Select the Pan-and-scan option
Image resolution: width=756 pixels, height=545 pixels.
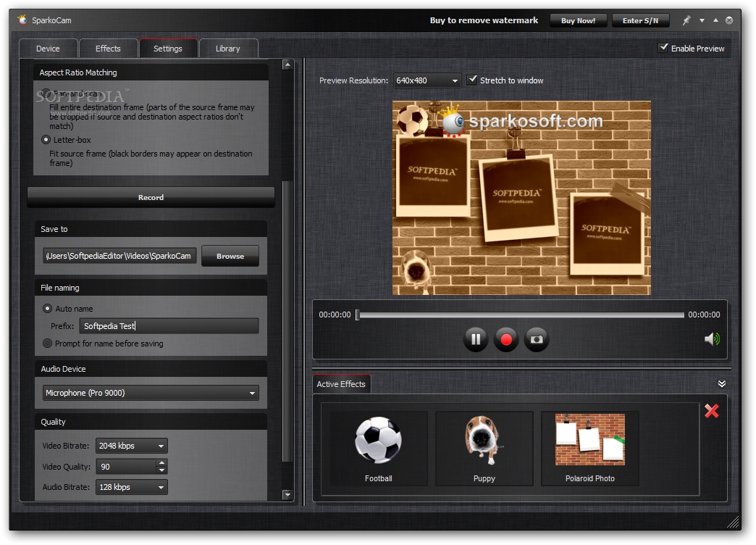click(x=46, y=93)
